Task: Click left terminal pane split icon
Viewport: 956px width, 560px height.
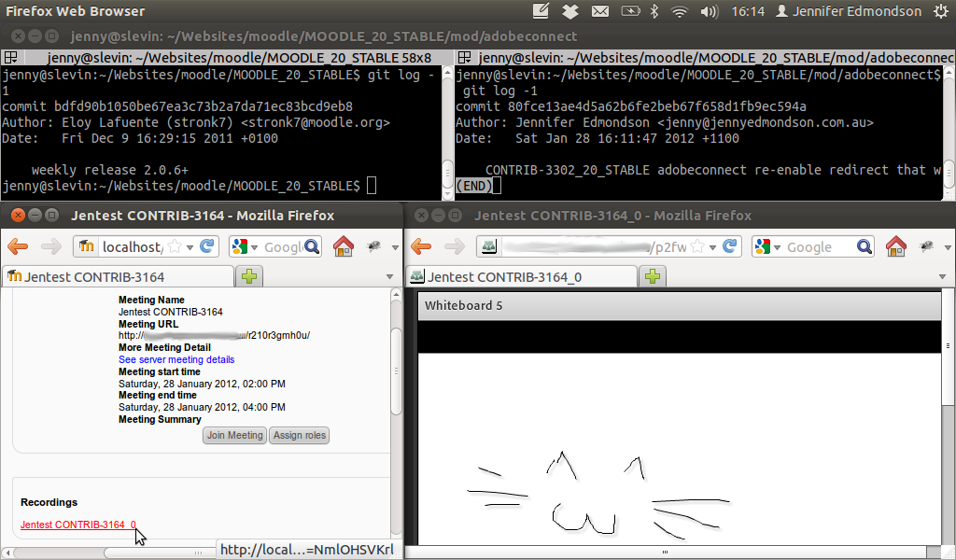Action: pyautogui.click(x=10, y=58)
